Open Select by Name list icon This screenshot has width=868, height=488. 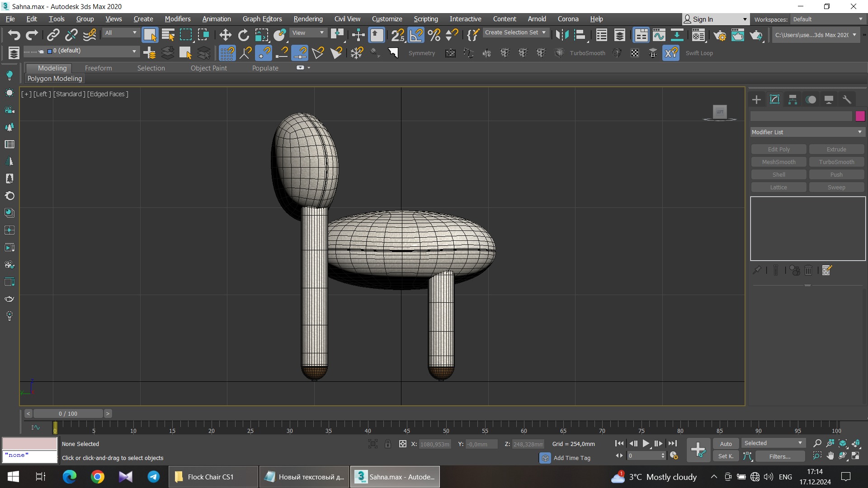pos(168,35)
